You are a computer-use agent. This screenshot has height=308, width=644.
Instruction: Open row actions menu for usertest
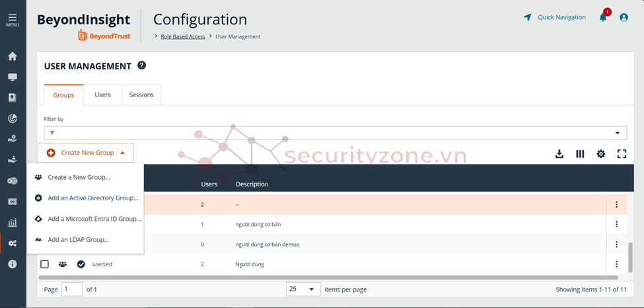click(616, 264)
